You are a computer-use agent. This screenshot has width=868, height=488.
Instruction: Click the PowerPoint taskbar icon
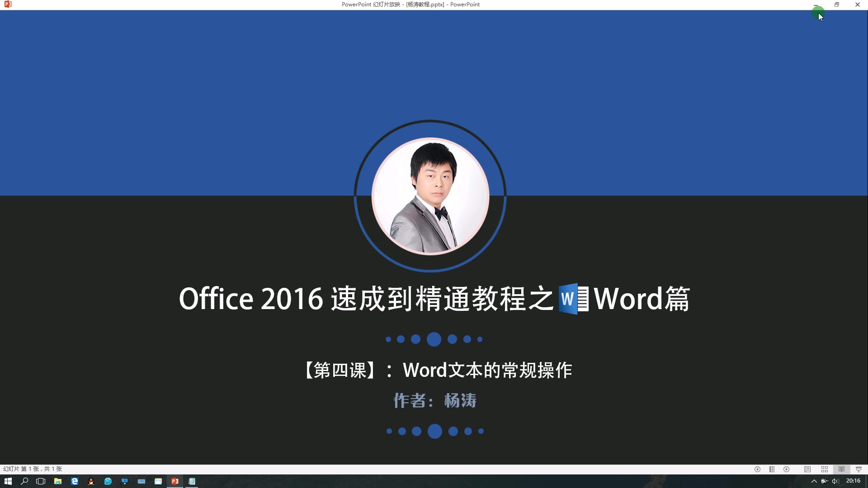tap(175, 481)
